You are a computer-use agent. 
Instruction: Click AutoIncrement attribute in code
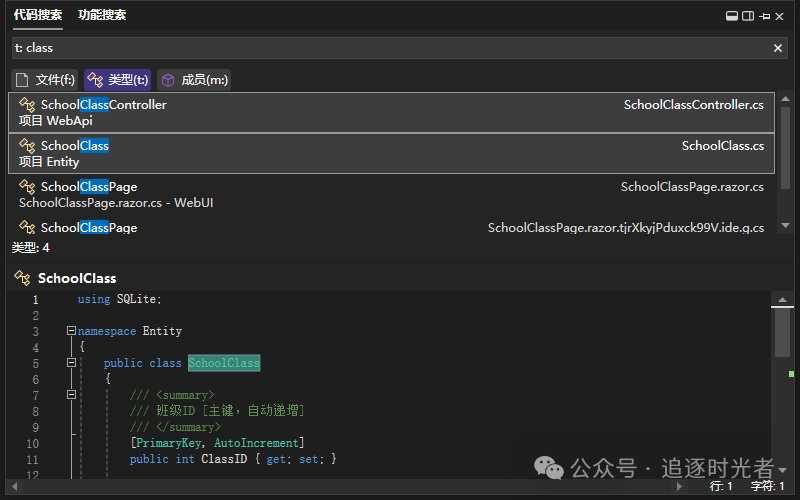256,443
